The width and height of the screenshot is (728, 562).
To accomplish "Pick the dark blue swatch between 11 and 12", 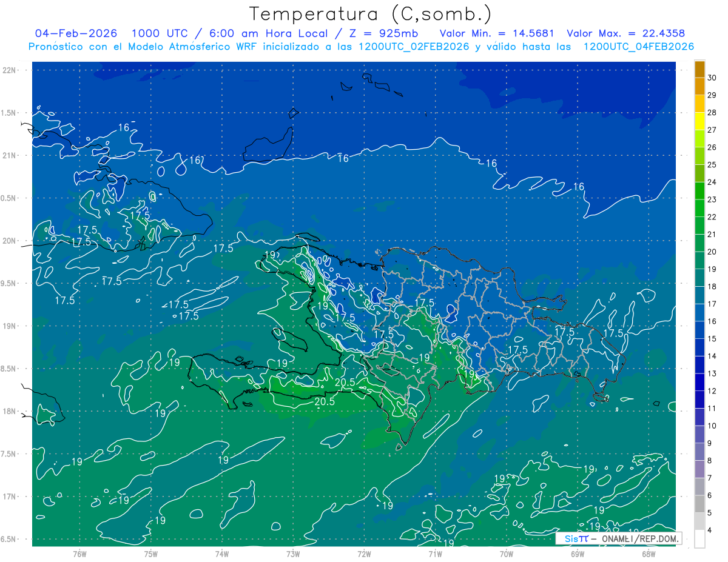I will [700, 400].
